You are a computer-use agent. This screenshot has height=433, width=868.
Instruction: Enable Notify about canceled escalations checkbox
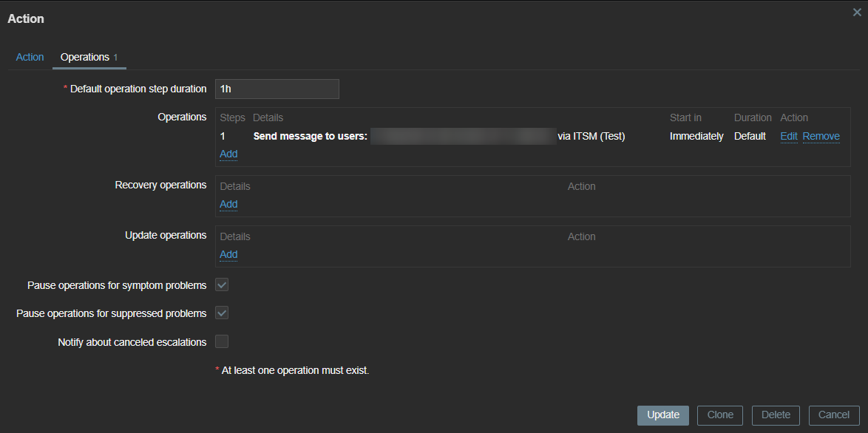(x=222, y=341)
